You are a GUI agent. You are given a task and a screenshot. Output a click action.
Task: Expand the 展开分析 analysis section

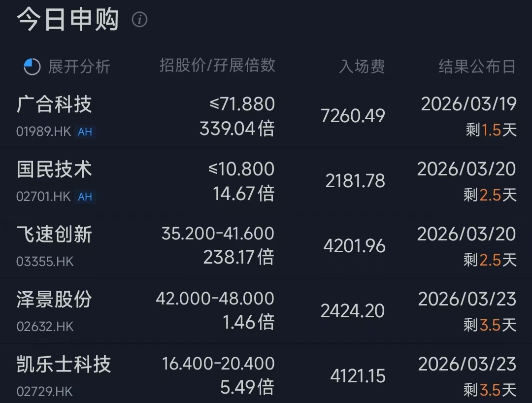tap(79, 67)
